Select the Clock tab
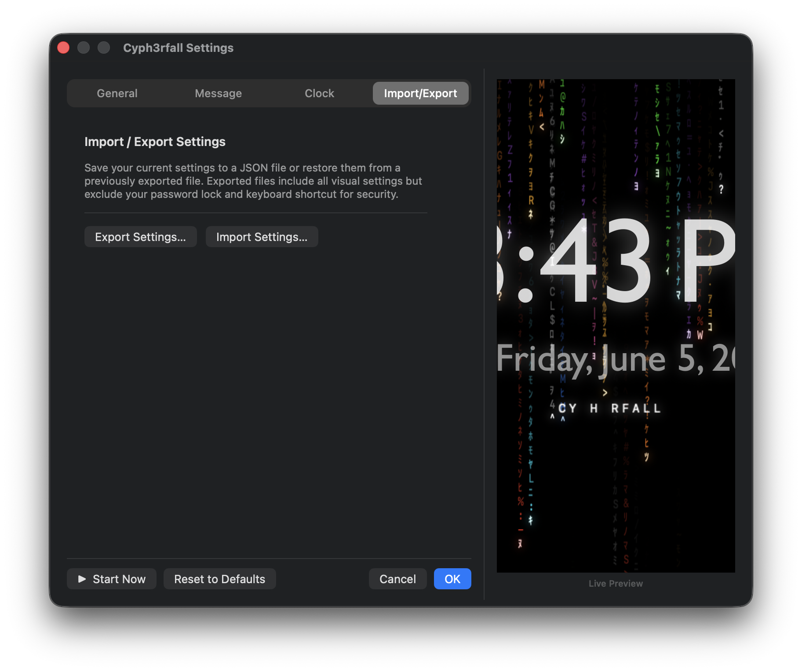Image resolution: width=802 pixels, height=672 pixels. pos(319,93)
